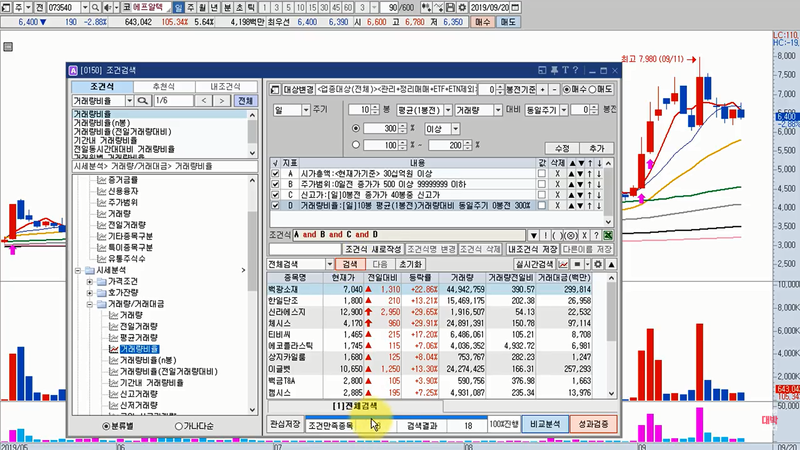Image resolution: width=800 pixels, height=450 pixels.
Task: Select the 조건식 tab
Action: pyautogui.click(x=102, y=87)
